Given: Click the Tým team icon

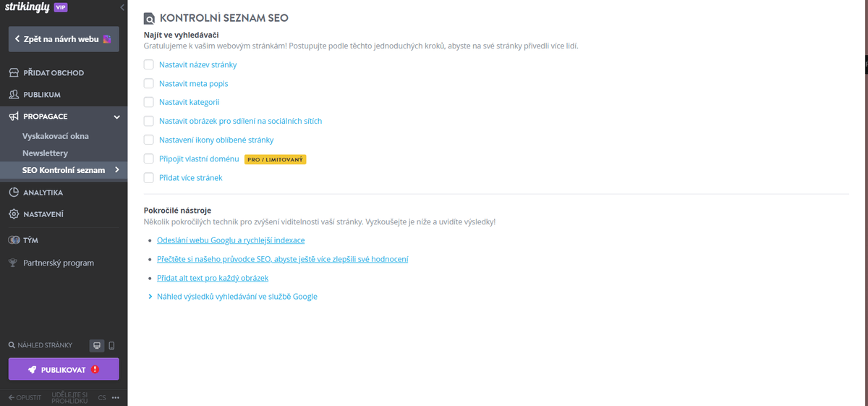Looking at the screenshot, I should 13,240.
